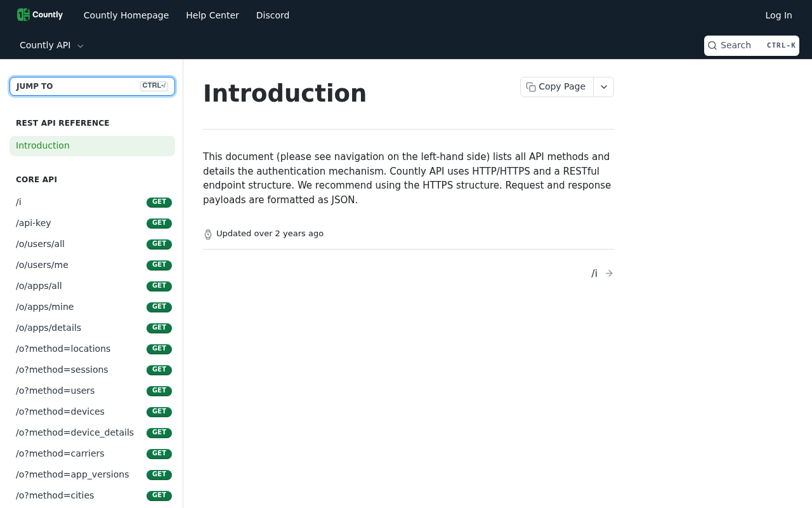Click the GET badge beside /o/users/all
Image resolution: width=812 pixels, height=508 pixels.
click(x=159, y=244)
